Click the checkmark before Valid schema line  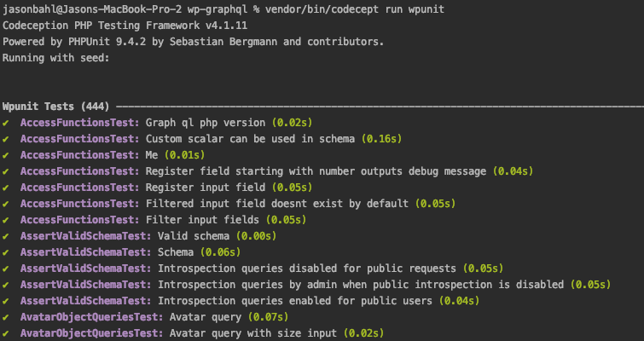[x=5, y=236]
